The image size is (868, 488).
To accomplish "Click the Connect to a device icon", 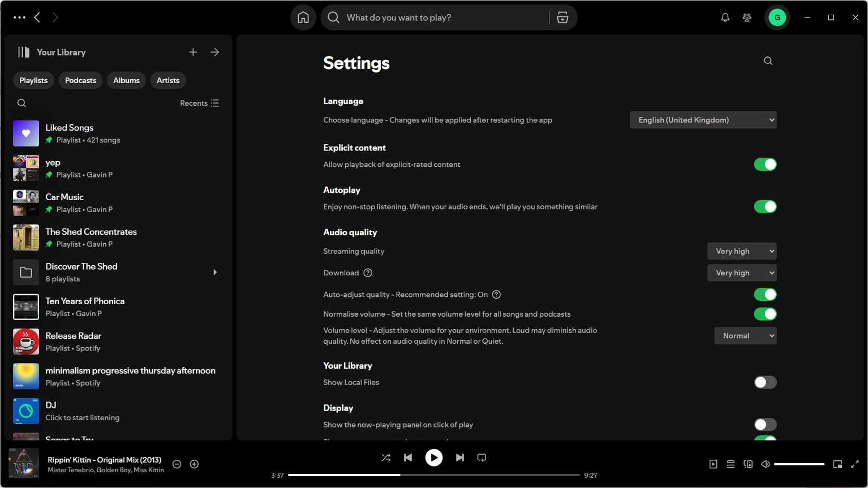I will 748,464.
